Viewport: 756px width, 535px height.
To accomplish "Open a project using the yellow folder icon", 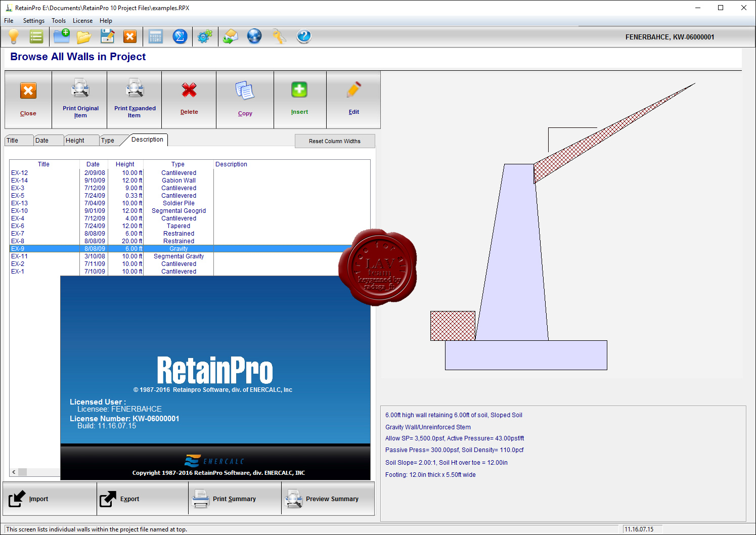I will tap(84, 36).
